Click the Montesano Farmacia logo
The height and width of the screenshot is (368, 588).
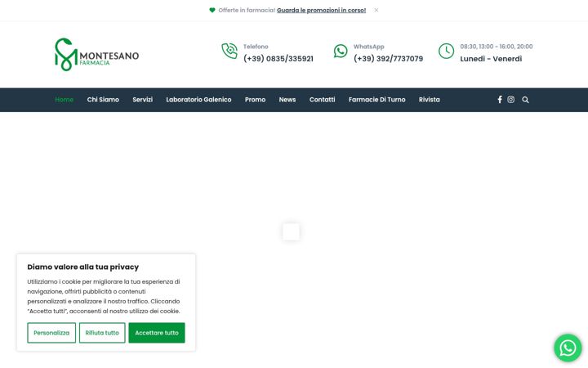[x=96, y=55]
